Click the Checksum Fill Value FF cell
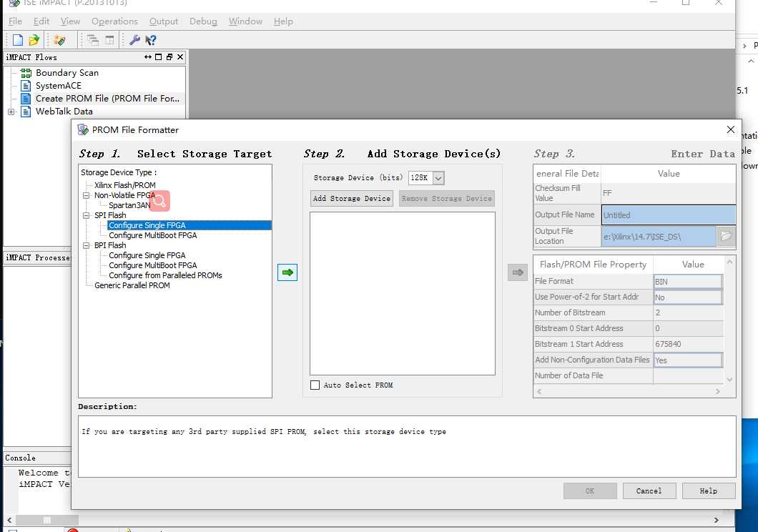Screen dimensions: 758x532 click(669, 193)
